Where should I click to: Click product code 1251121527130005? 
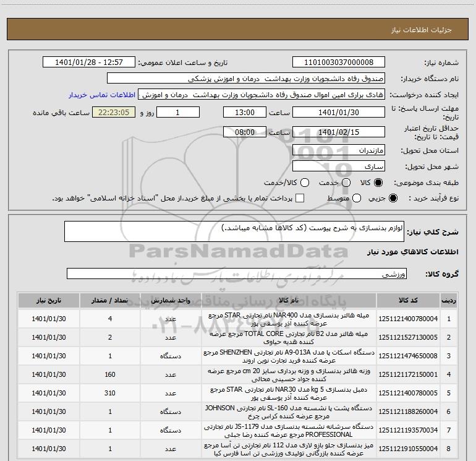click(408, 337)
